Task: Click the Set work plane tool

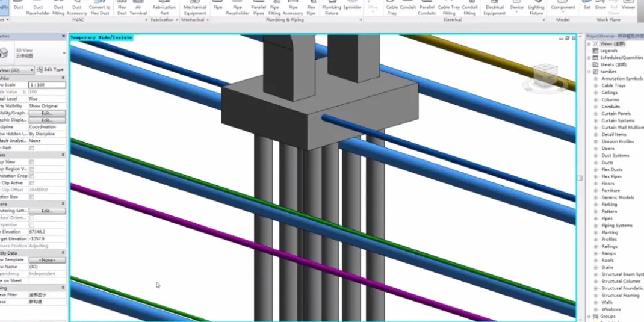Action: click(x=587, y=5)
